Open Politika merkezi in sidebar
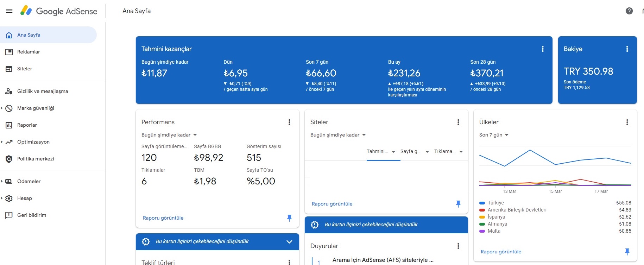 click(x=48, y=159)
